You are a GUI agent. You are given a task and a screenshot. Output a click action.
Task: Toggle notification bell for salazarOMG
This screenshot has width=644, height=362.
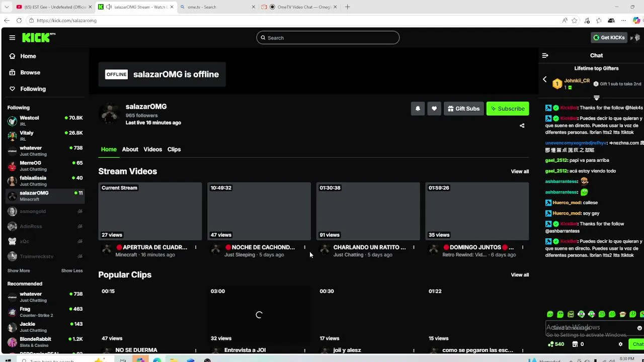click(x=418, y=109)
